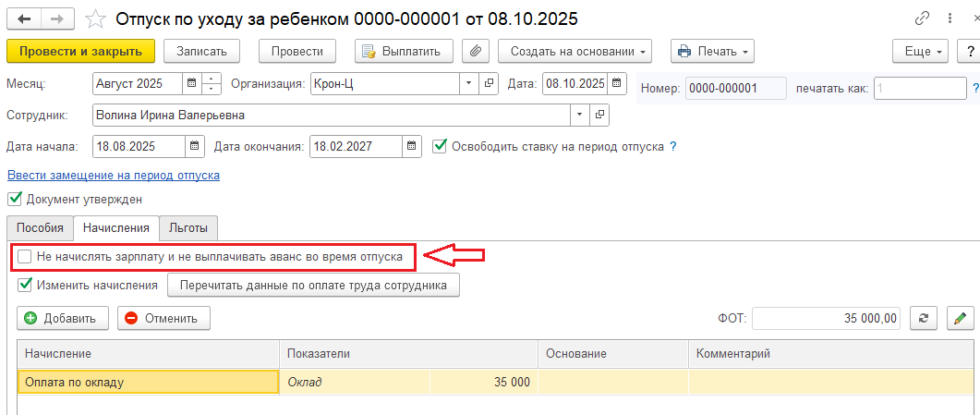980x415 pixels.
Task: Decrease month with the down stepper arrow
Action: 212,89
